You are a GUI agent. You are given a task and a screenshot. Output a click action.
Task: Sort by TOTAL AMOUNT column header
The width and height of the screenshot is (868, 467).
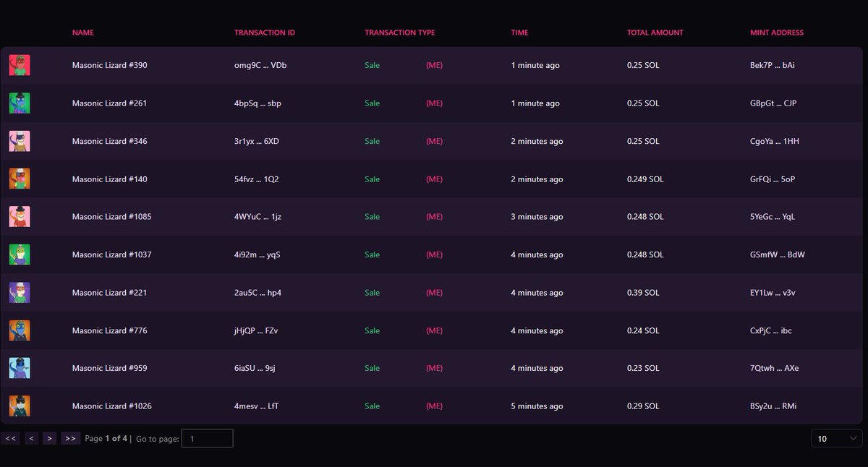655,33
